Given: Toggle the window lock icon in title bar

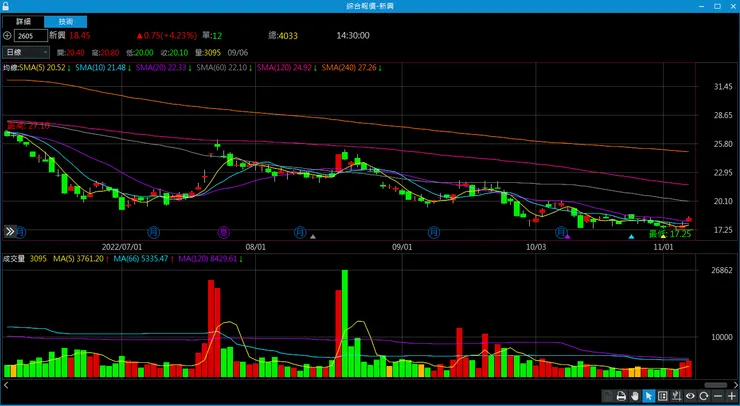Looking at the screenshot, I should [x=5, y=6].
